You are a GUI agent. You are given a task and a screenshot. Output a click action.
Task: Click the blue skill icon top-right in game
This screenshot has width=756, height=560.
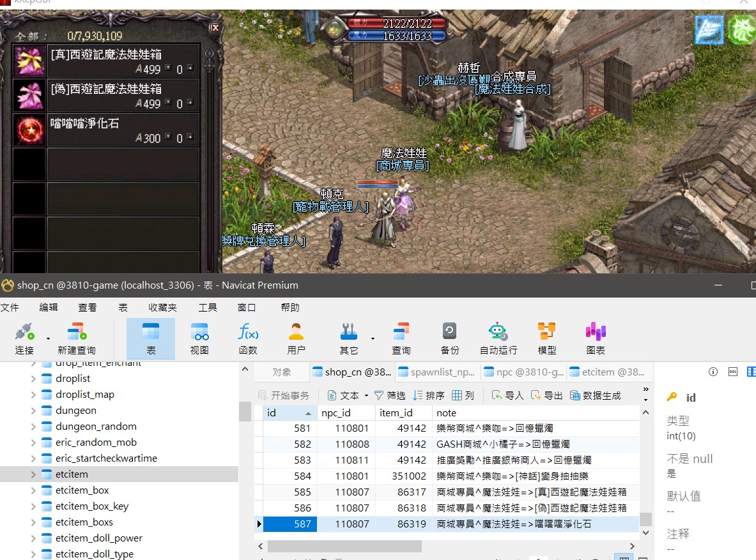click(x=709, y=30)
